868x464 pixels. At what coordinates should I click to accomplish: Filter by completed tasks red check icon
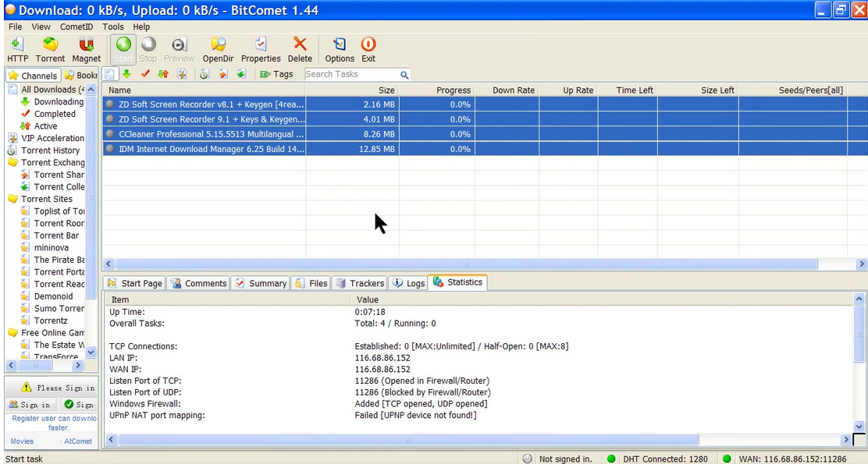tap(145, 74)
